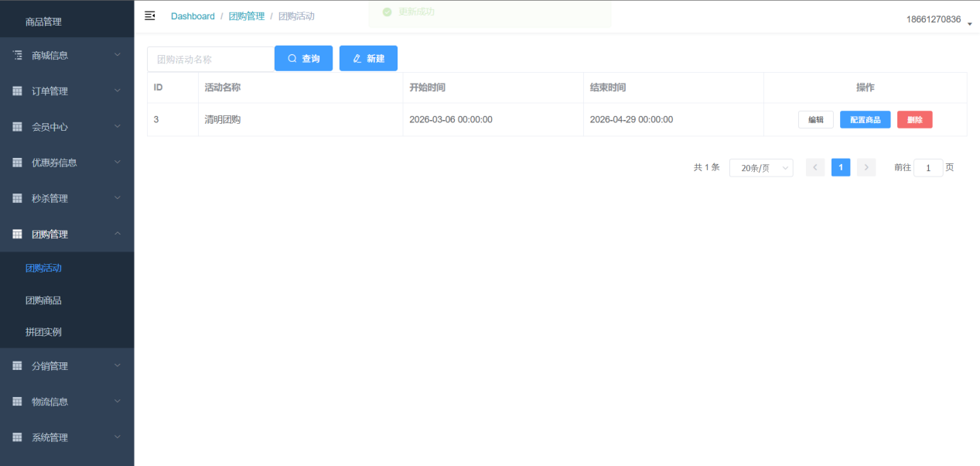Click the grid icon beside 分销管理
The width and height of the screenshot is (980, 466).
pyautogui.click(x=18, y=366)
